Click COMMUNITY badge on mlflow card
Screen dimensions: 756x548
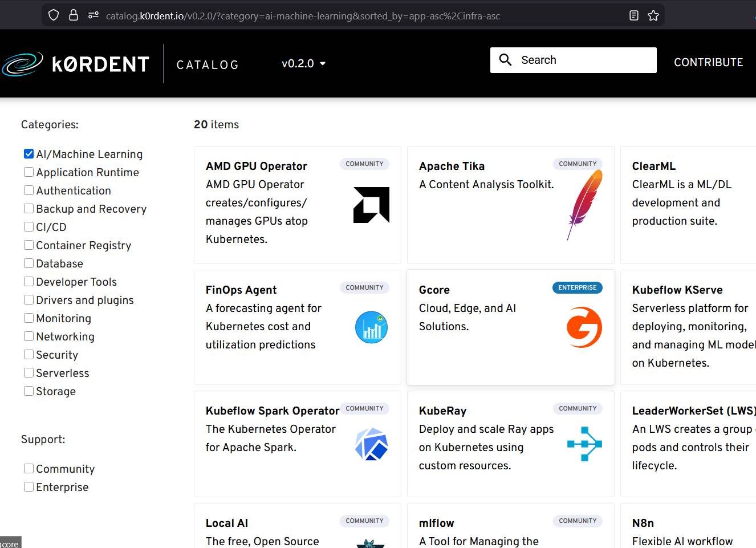pyautogui.click(x=578, y=521)
